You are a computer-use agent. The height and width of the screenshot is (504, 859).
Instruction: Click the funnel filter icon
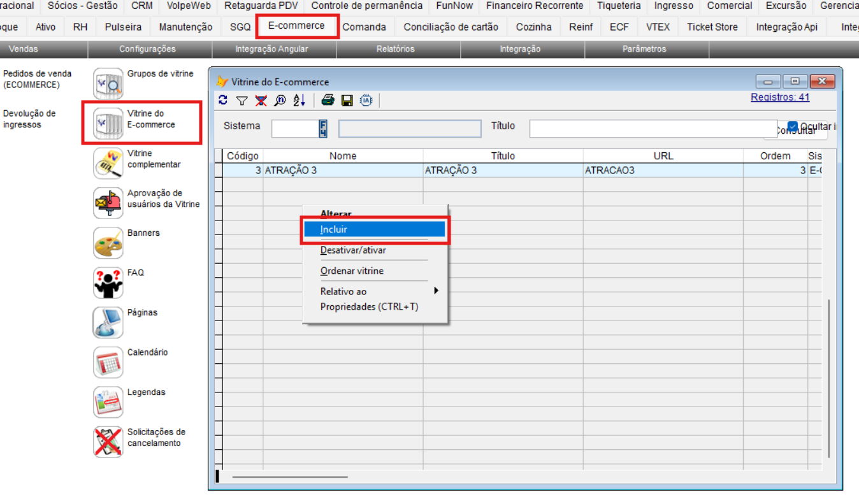(x=242, y=101)
